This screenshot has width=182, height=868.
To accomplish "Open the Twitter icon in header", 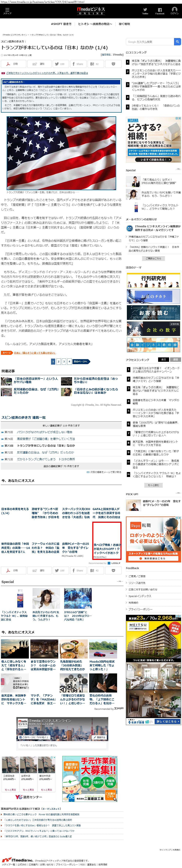I will pyautogui.click(x=145, y=11).
